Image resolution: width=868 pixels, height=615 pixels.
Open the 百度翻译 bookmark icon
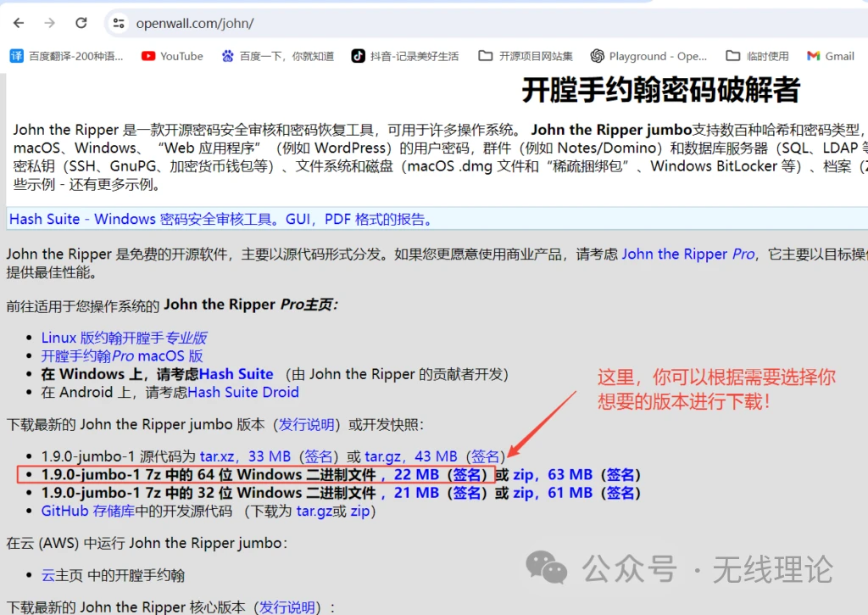pos(17,56)
